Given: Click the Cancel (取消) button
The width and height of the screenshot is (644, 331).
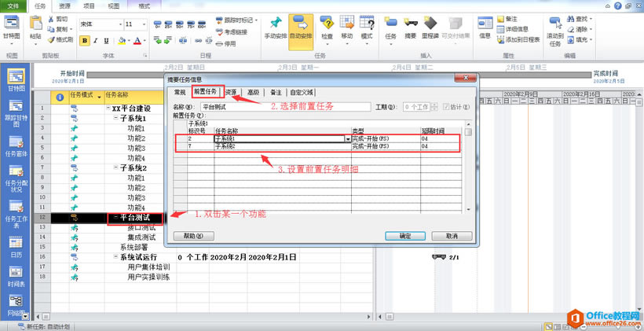Looking at the screenshot, I should tap(452, 236).
